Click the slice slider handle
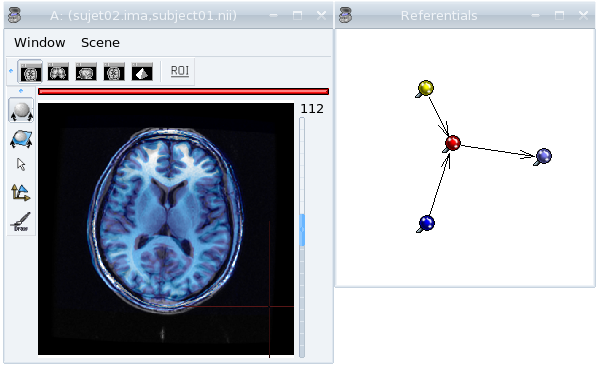This screenshot has height=367, width=597. click(302, 230)
